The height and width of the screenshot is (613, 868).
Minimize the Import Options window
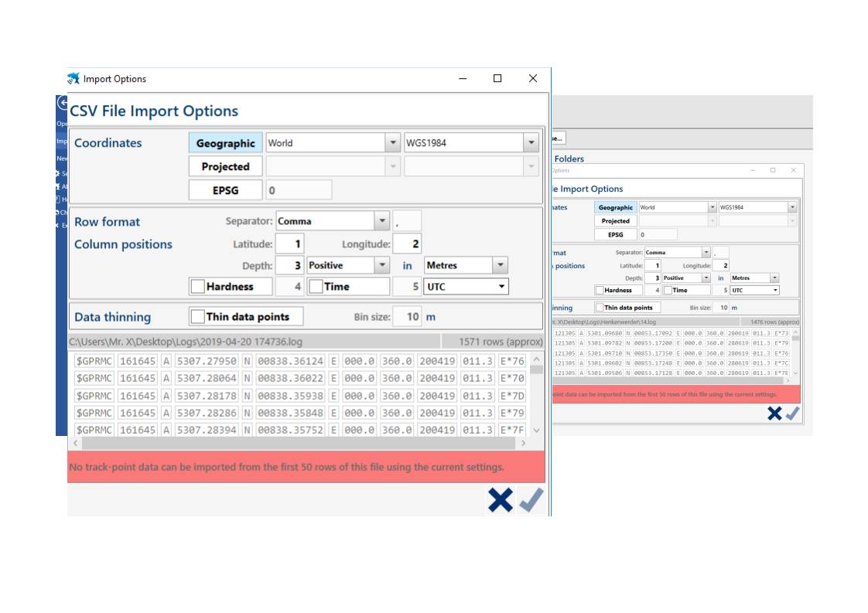click(463, 79)
